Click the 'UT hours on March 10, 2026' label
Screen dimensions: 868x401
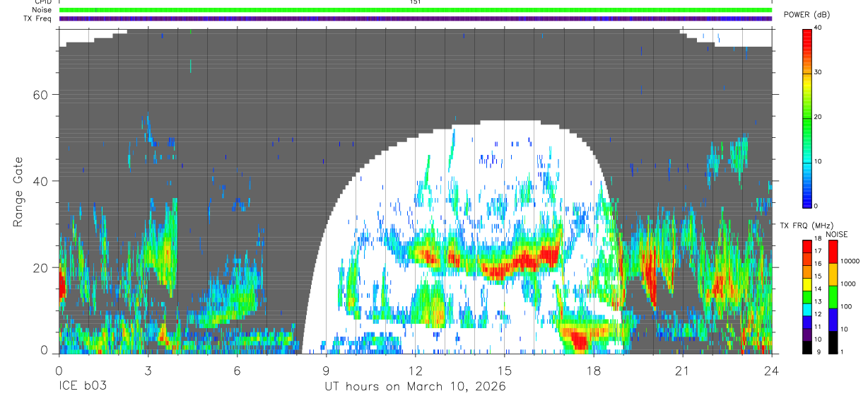pyautogui.click(x=415, y=387)
